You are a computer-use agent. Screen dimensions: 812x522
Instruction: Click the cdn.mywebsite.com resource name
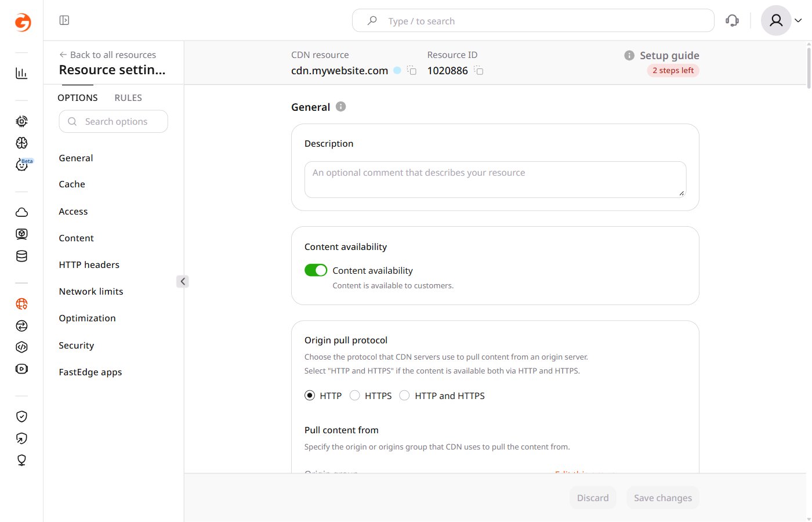[339, 70]
